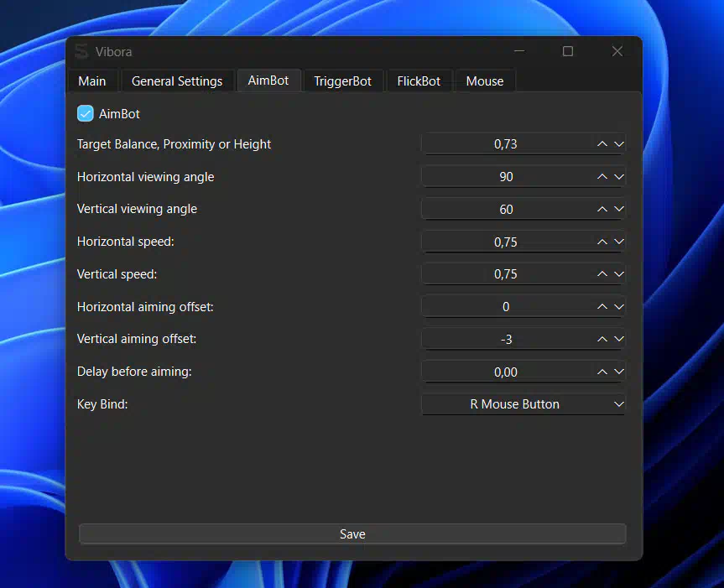Select the FlickBot tab
724x588 pixels.
419,81
